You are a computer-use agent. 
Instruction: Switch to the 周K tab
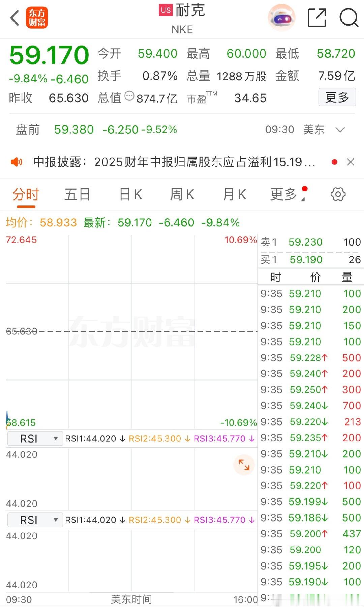click(x=182, y=195)
